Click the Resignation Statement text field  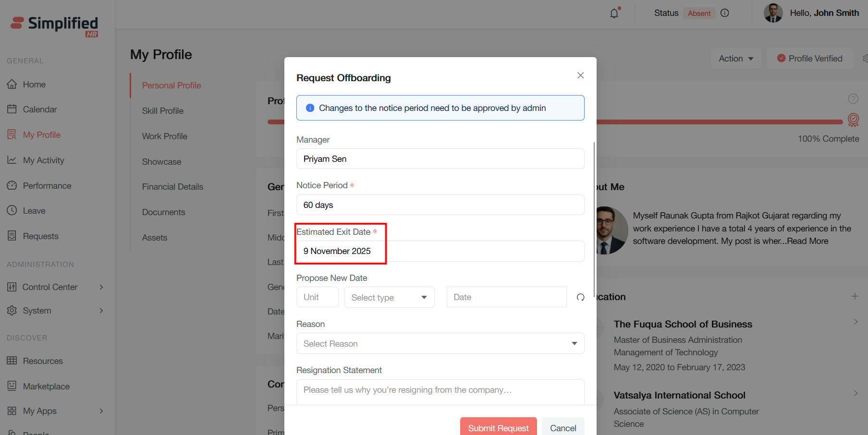tap(440, 391)
